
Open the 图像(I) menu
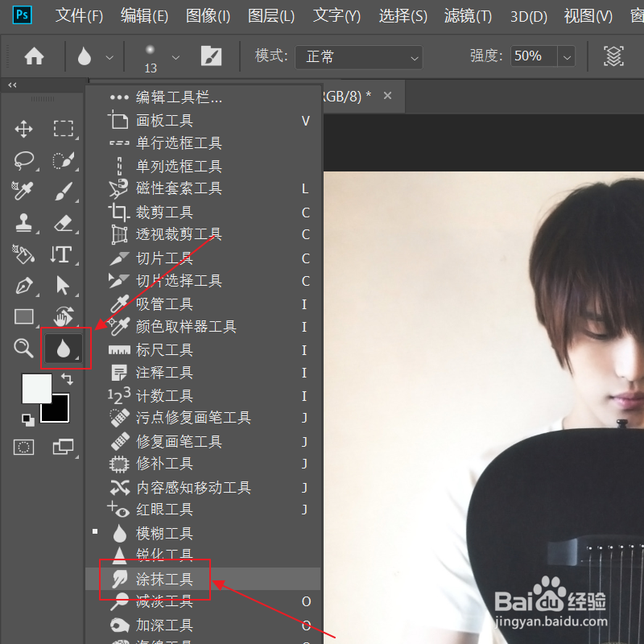tap(208, 16)
